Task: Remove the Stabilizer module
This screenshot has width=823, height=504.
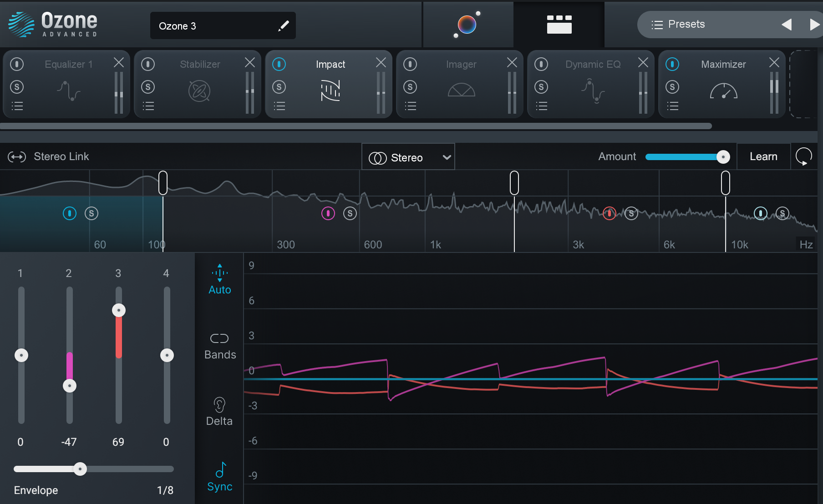Action: [250, 63]
